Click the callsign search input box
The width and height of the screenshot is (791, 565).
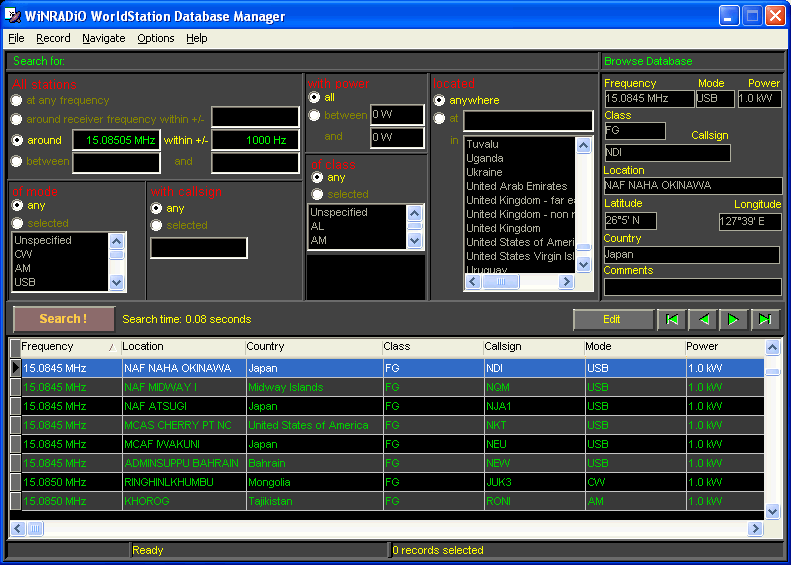click(x=199, y=248)
